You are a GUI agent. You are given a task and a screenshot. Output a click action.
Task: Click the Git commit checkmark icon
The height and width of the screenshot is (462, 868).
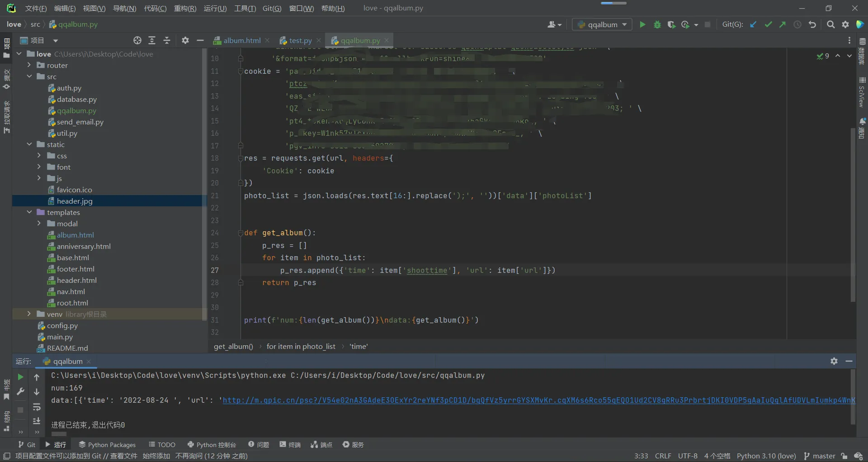pos(768,24)
